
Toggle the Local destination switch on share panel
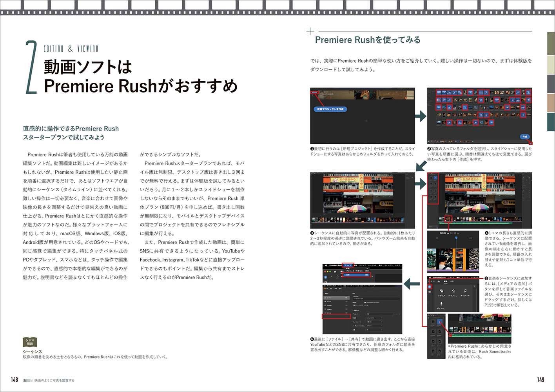(346, 298)
